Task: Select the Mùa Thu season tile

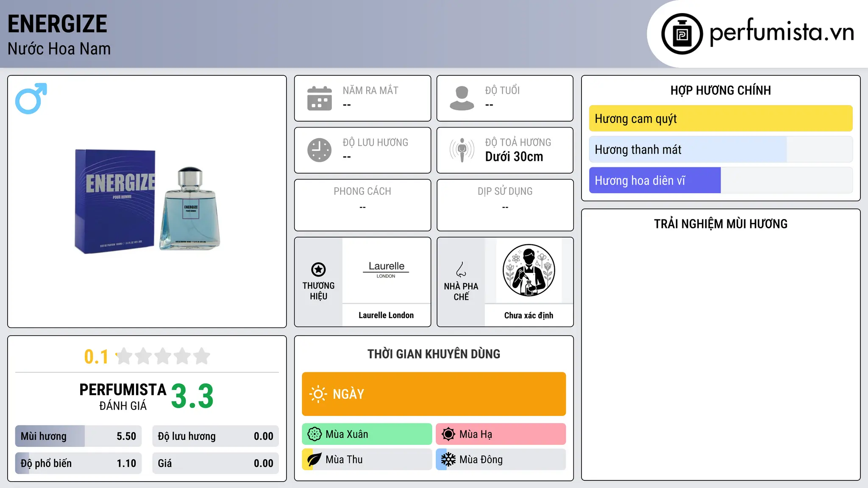Action: 367,460
